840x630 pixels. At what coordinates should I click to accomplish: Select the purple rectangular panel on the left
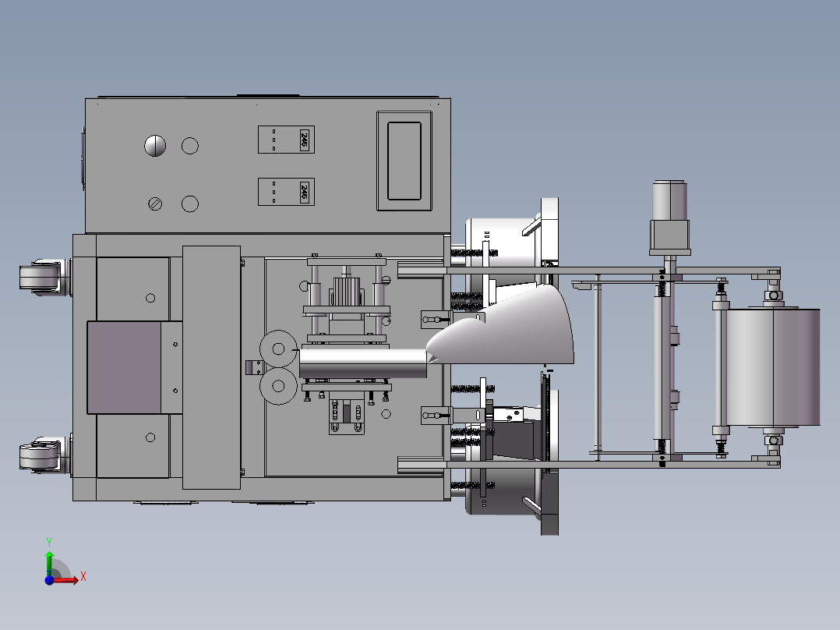[123, 367]
